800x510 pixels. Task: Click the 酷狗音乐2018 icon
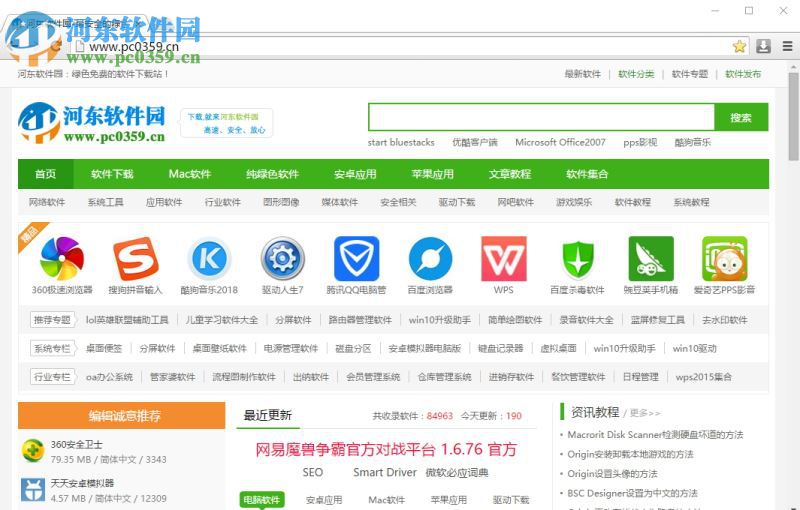tap(209, 259)
